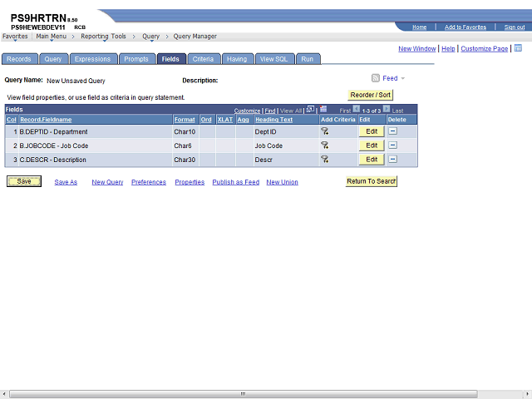The height and width of the screenshot is (399, 532).
Task: Click the Feed RSS icon
Action: pyautogui.click(x=375, y=78)
